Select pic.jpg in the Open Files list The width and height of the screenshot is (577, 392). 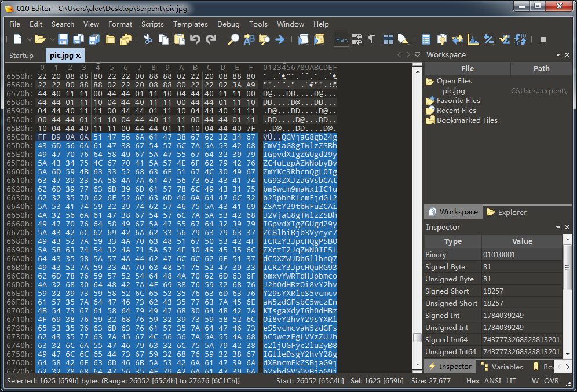(x=454, y=91)
